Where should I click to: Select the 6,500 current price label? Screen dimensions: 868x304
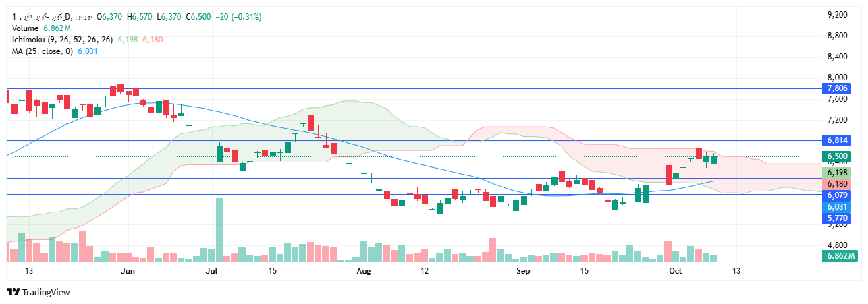[x=837, y=157]
